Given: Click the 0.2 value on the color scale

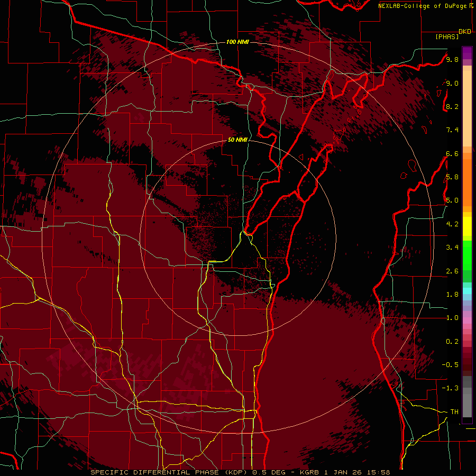Looking at the screenshot, I should tap(452, 342).
